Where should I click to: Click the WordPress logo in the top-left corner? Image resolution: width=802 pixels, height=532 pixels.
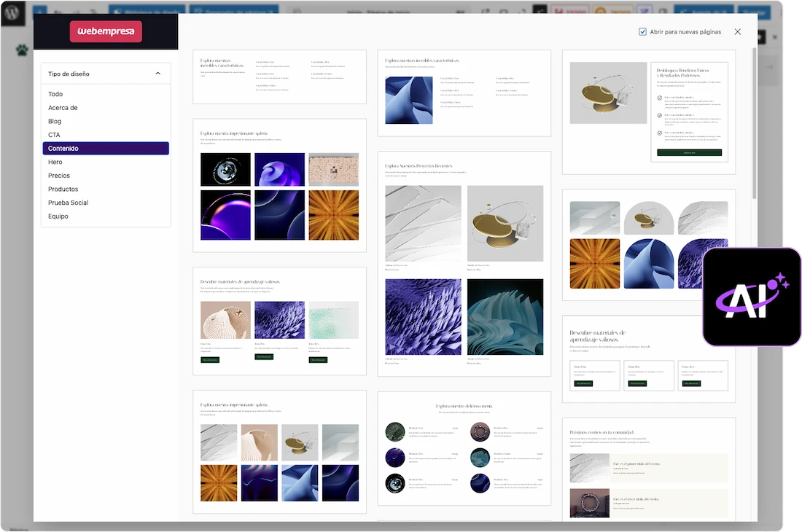pos(13,13)
